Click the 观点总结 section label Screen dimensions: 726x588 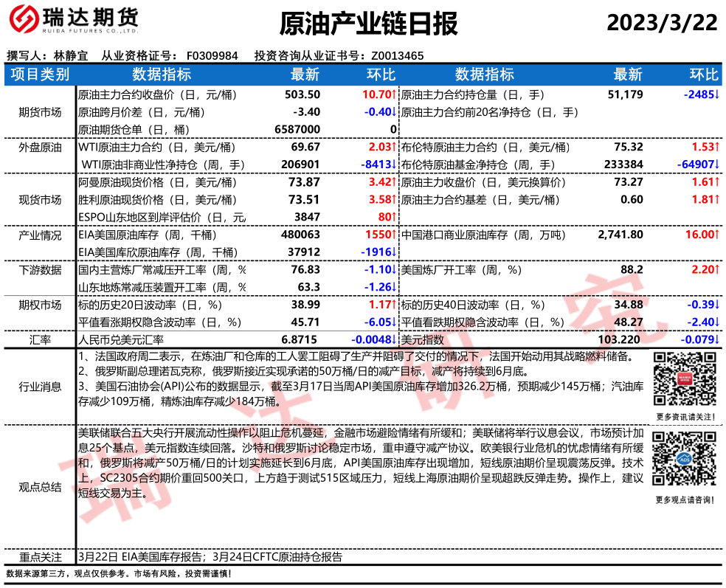[40, 487]
